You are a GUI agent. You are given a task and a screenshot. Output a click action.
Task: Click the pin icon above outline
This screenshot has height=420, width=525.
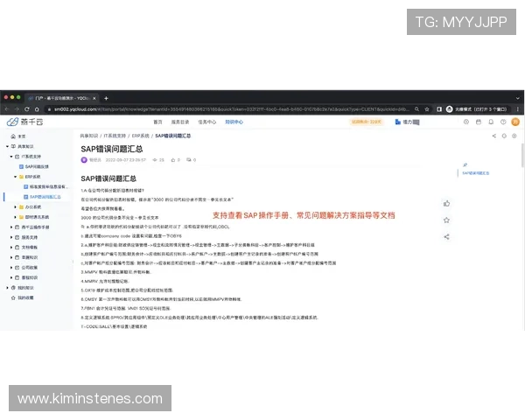tap(465, 164)
